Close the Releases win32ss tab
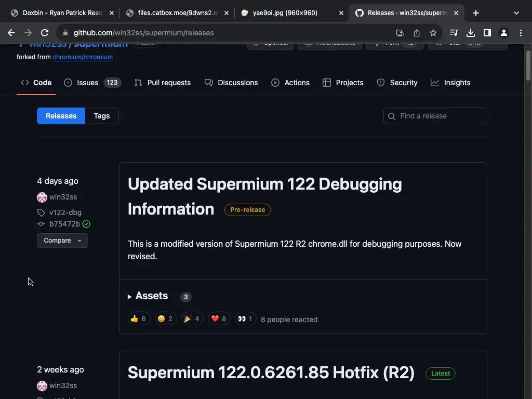 tap(456, 13)
